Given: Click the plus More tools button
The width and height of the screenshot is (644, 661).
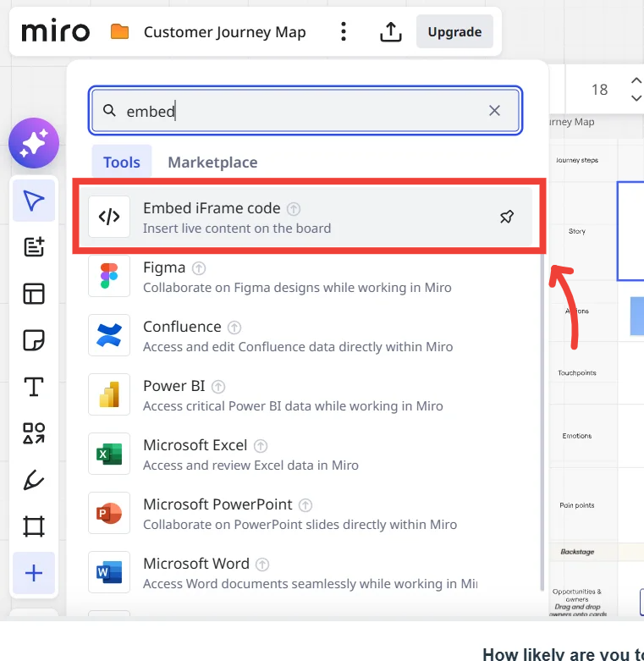Looking at the screenshot, I should pyautogui.click(x=34, y=573).
